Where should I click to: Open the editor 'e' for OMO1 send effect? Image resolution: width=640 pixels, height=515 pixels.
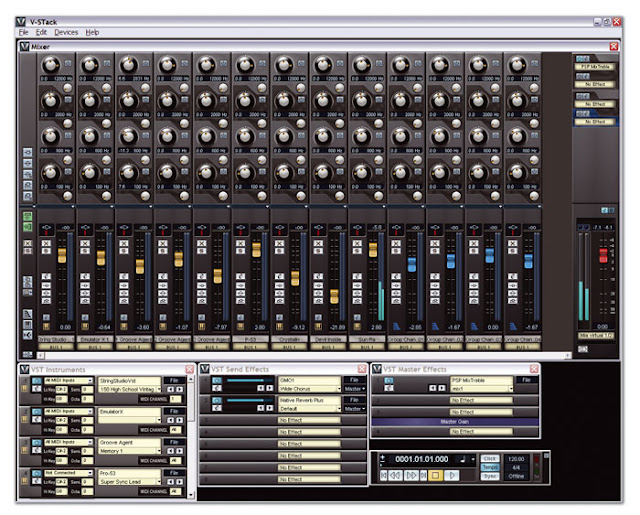click(x=217, y=388)
